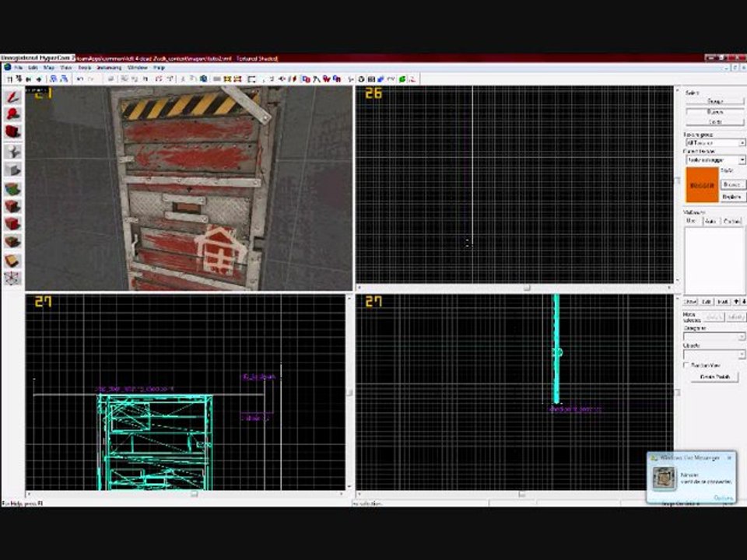Open the Edit menu
The height and width of the screenshot is (560, 747).
tap(33, 68)
